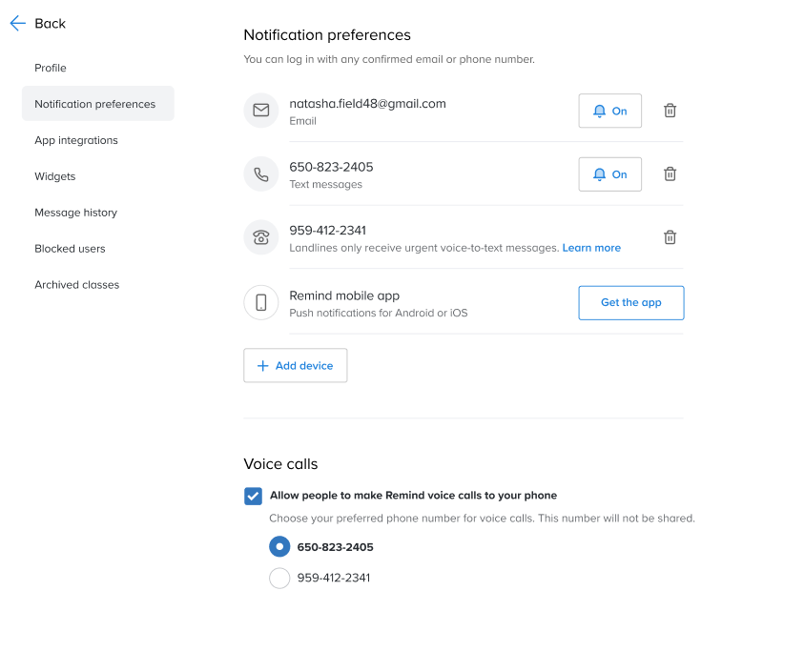Select 650-823-2405 radio button
The width and height of the screenshot is (805, 672).
[279, 547]
